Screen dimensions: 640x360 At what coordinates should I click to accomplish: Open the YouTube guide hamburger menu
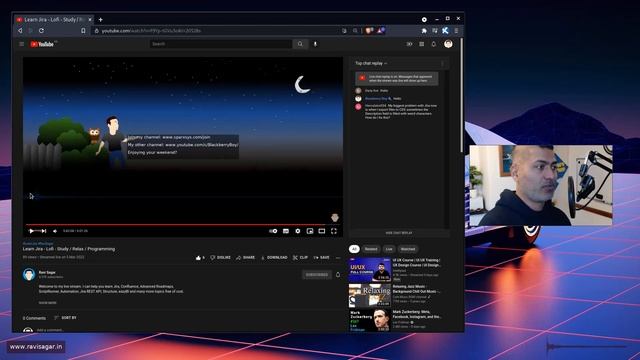[22, 44]
